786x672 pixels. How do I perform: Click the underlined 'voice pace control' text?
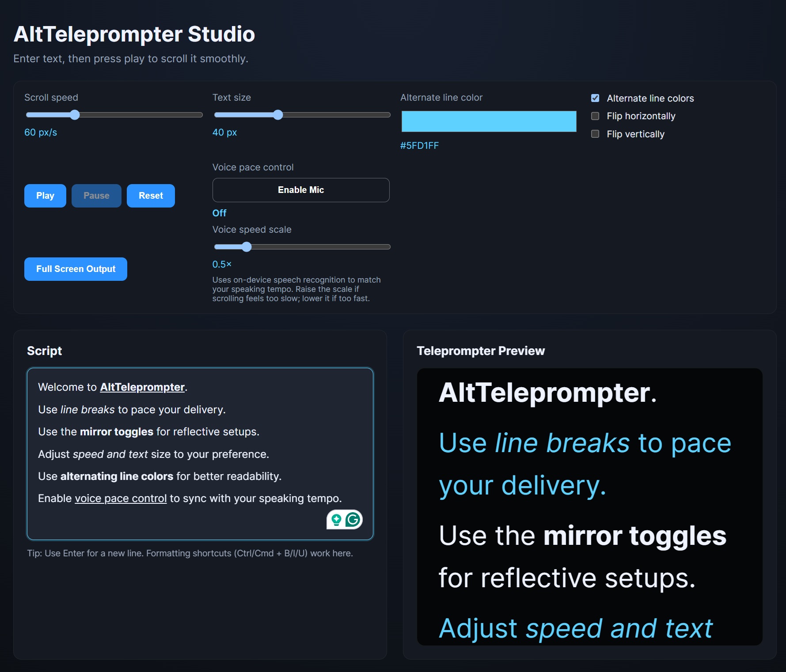121,498
